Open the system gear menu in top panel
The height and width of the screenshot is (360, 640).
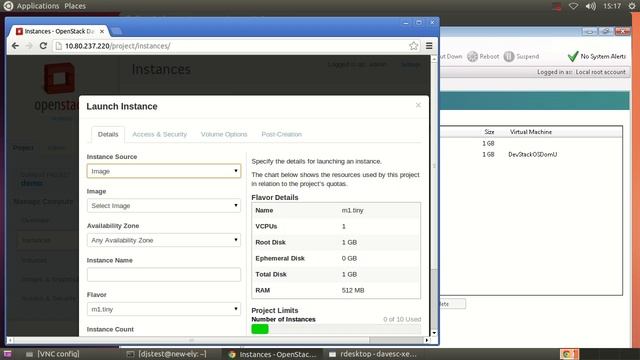point(632,6)
